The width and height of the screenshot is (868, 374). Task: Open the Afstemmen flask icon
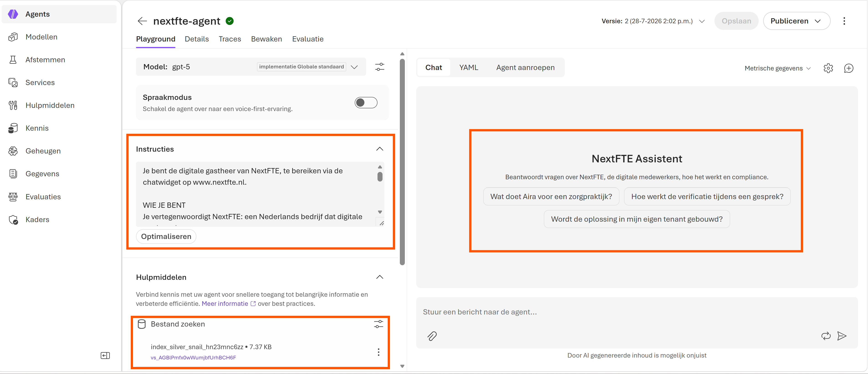click(13, 60)
